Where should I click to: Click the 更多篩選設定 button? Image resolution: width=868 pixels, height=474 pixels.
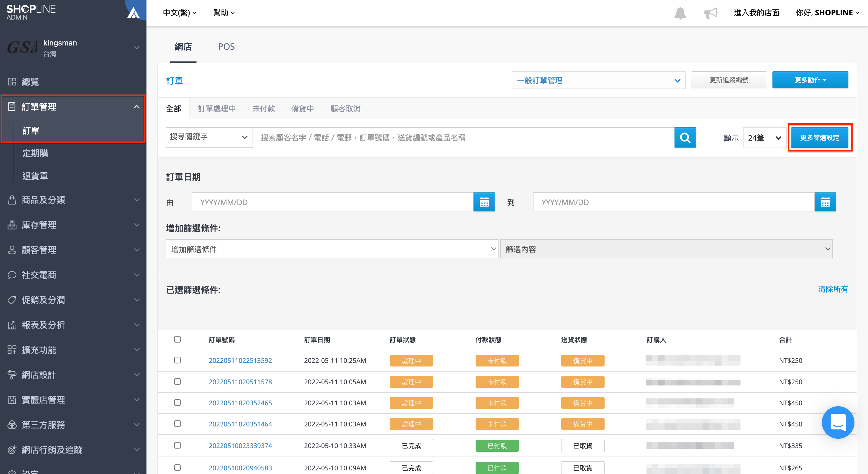coord(819,137)
